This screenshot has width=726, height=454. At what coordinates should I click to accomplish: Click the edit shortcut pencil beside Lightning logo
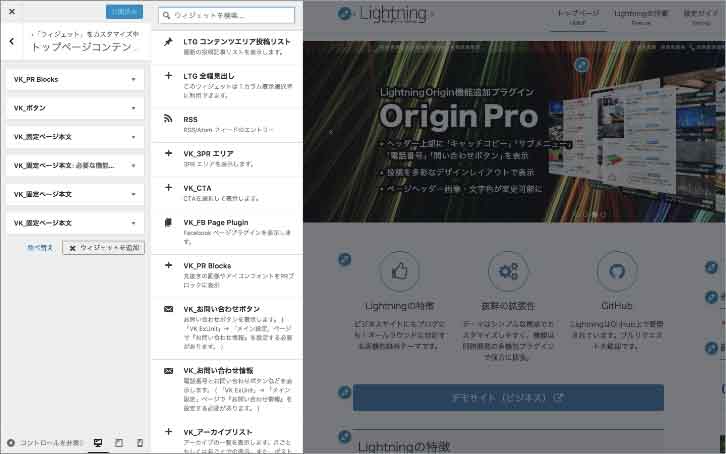[344, 13]
